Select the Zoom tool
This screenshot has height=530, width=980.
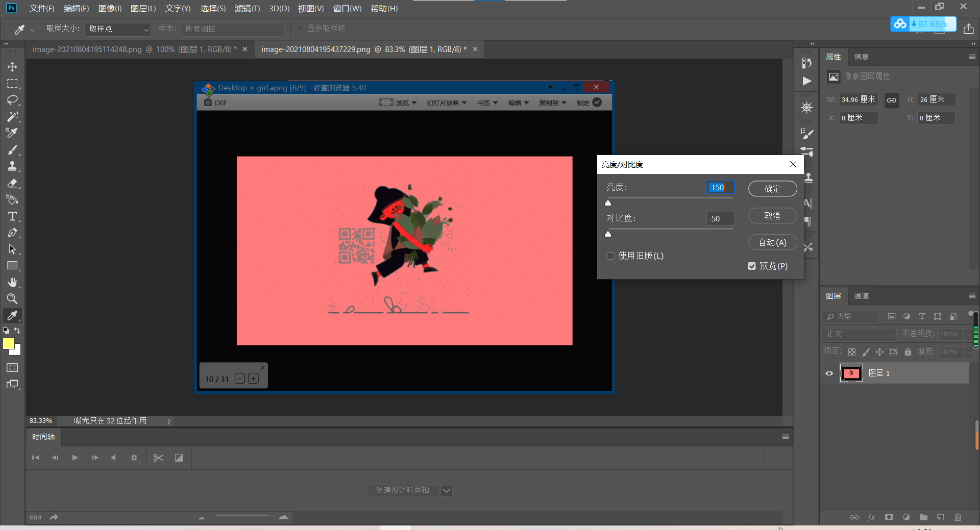click(x=12, y=299)
